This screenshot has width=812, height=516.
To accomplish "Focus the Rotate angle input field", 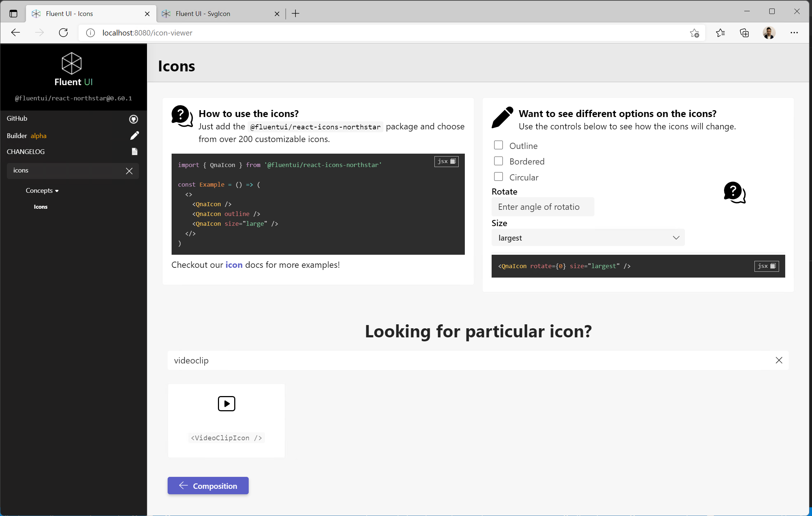I will pos(543,207).
